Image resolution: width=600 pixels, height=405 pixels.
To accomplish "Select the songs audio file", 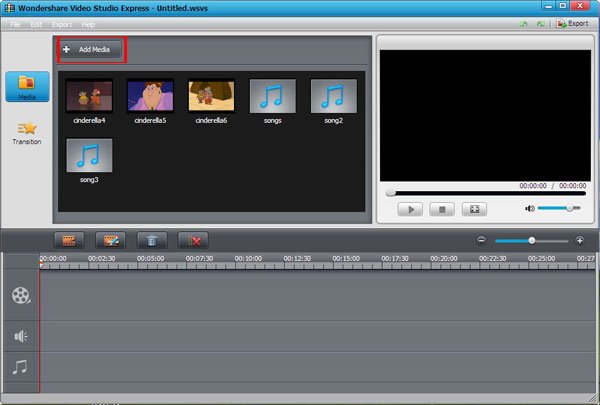I will pyautogui.click(x=272, y=96).
